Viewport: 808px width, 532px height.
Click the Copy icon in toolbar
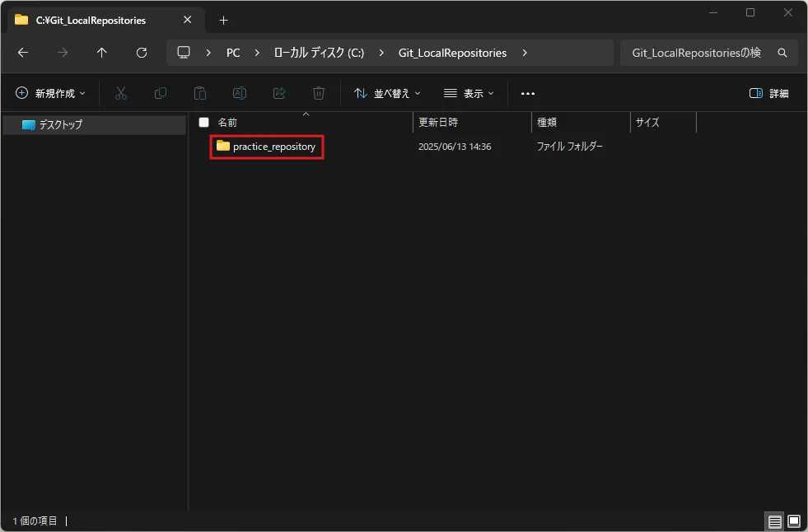click(161, 93)
